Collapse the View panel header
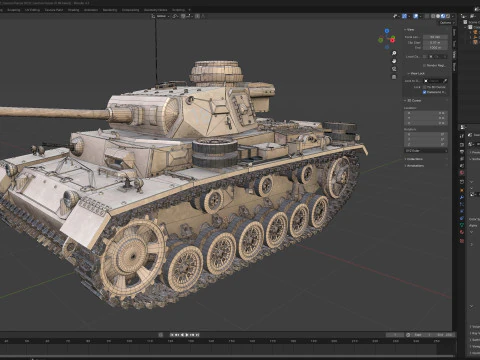The image size is (480, 360). tap(410, 30)
